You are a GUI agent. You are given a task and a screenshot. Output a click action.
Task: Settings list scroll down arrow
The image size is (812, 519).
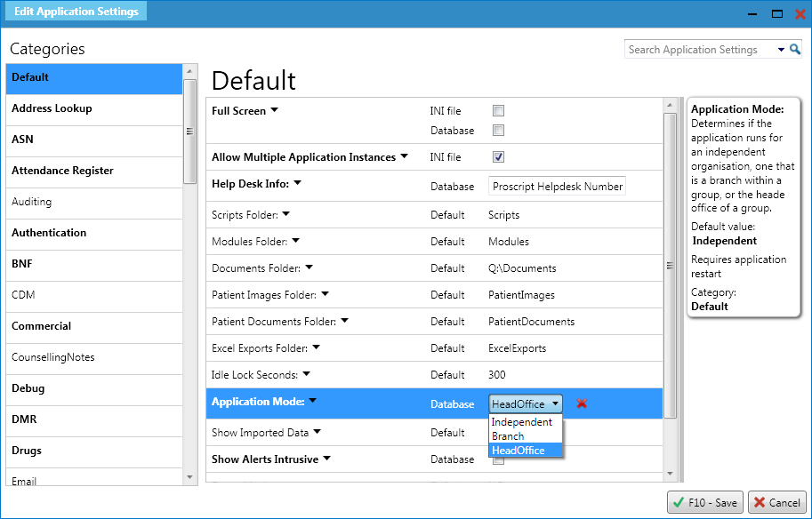(x=670, y=474)
